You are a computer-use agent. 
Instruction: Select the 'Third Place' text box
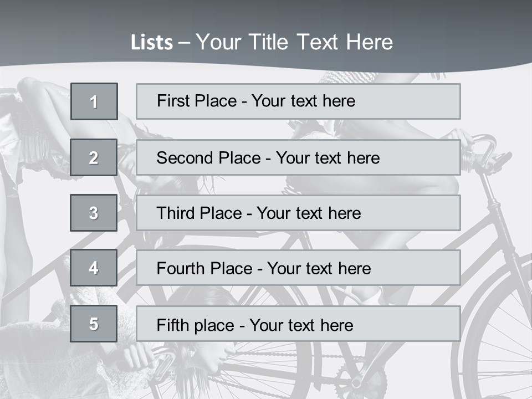[298, 213]
